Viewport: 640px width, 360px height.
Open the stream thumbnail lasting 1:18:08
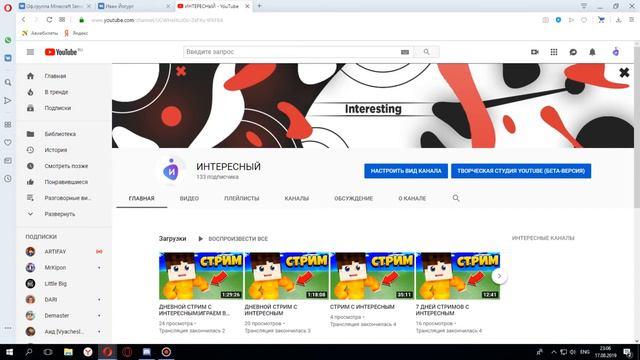(x=287, y=276)
